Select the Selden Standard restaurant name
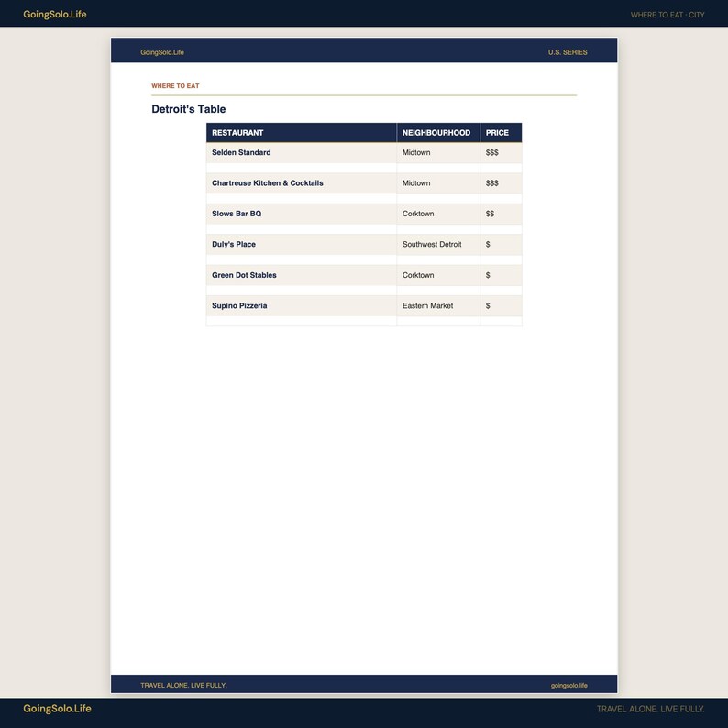The height and width of the screenshot is (728, 728). [241, 152]
